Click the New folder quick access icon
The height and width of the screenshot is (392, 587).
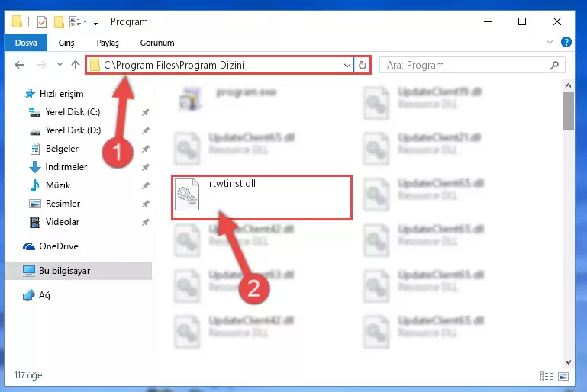point(59,22)
